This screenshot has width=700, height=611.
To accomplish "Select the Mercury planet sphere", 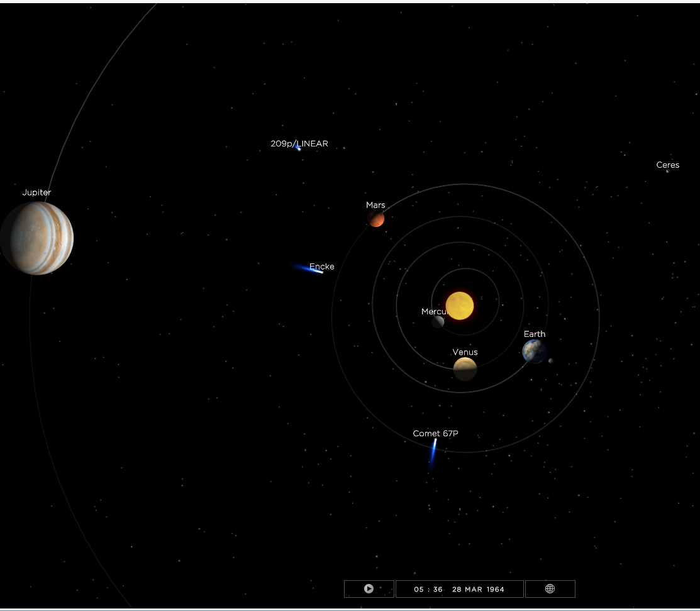I will click(x=438, y=322).
